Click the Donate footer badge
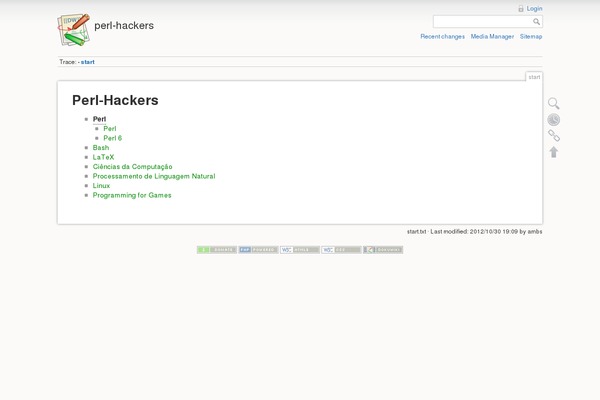The image size is (600, 400). pyautogui.click(x=217, y=250)
